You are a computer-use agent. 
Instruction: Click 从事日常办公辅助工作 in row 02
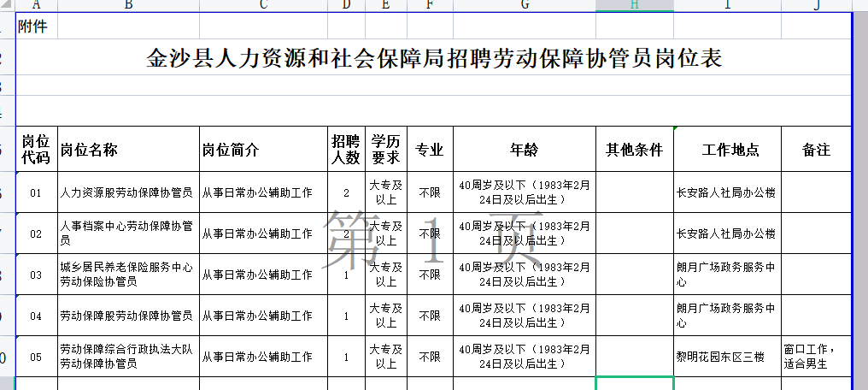263,233
